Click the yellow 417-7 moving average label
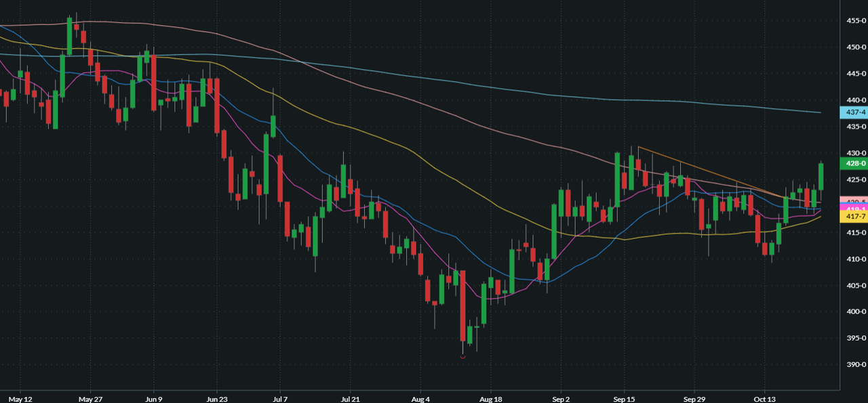This screenshot has width=868, height=403. coord(853,217)
